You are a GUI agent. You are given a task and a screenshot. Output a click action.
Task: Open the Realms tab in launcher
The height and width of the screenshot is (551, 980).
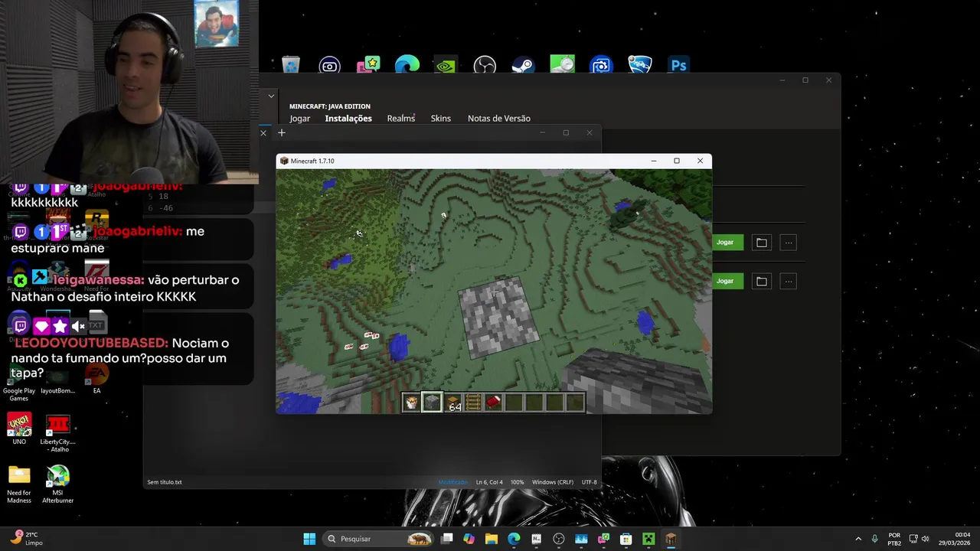pyautogui.click(x=401, y=119)
